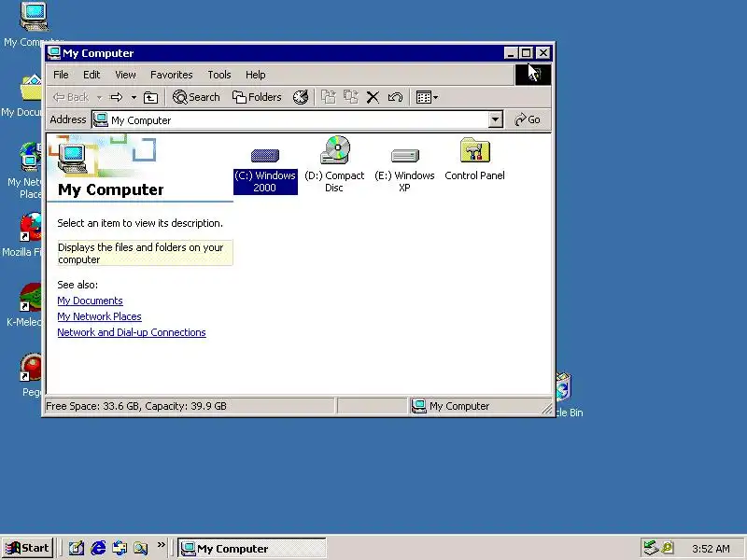The image size is (747, 560).
Task: Open the Back history dropdown arrow
Action: [x=99, y=98]
